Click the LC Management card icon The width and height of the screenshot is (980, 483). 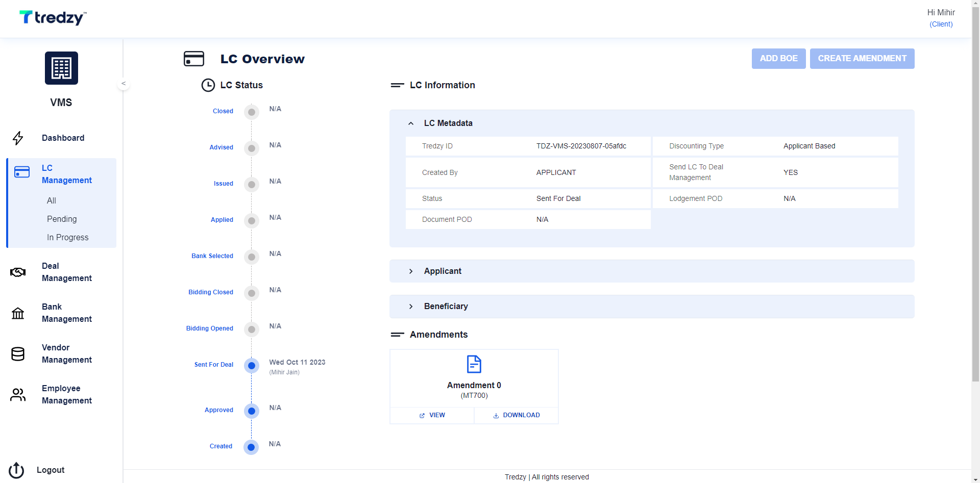point(22,172)
